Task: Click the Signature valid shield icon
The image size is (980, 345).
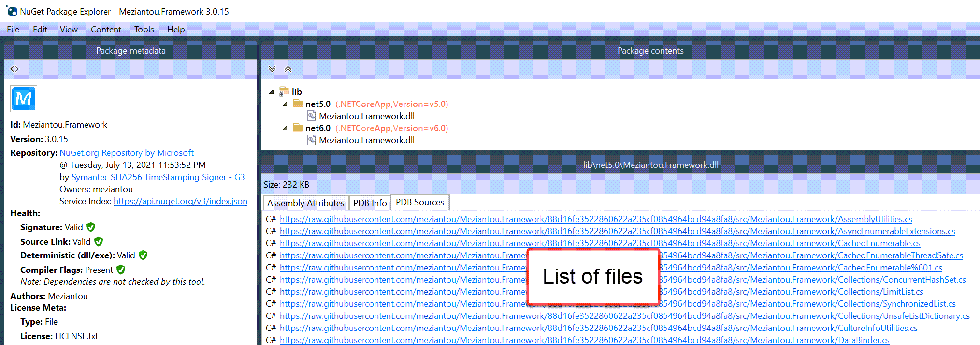Action: [x=91, y=227]
